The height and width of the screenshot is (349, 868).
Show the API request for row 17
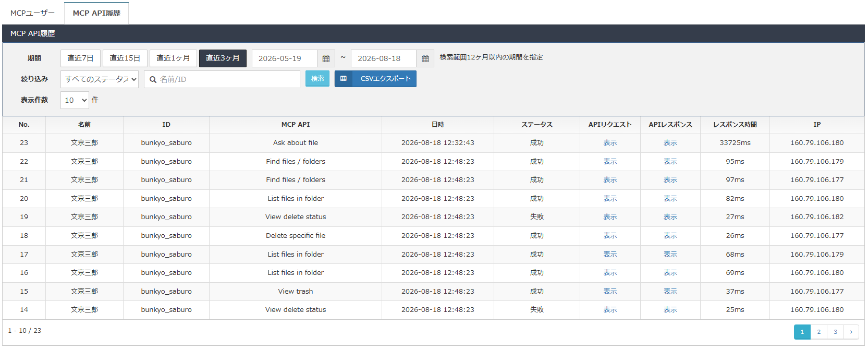pyautogui.click(x=610, y=255)
